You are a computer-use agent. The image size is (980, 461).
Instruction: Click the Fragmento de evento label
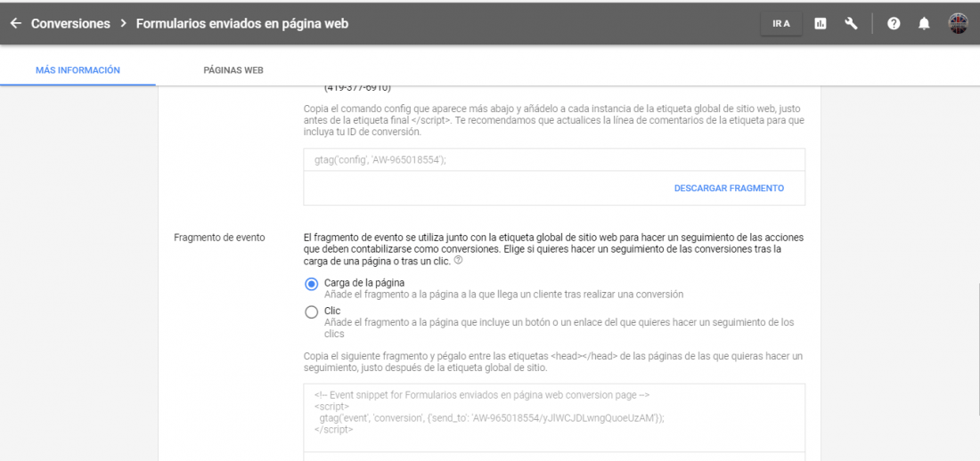(219, 238)
